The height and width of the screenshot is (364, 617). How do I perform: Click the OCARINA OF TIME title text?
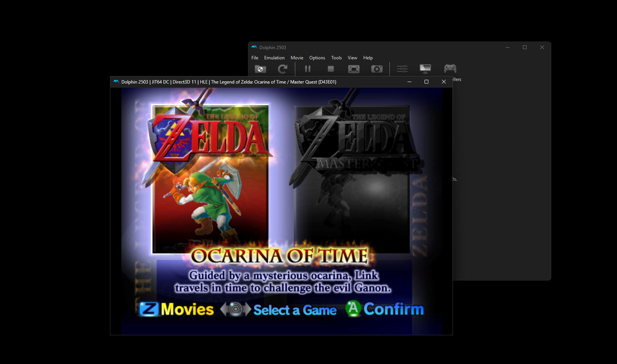(x=280, y=256)
